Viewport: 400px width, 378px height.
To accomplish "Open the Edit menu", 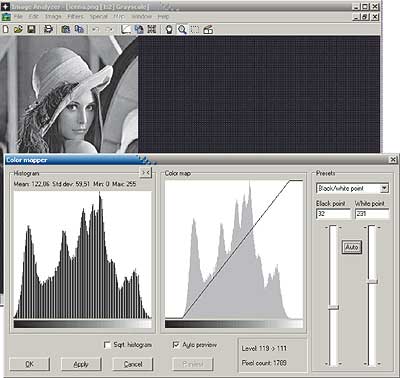I will point(34,16).
